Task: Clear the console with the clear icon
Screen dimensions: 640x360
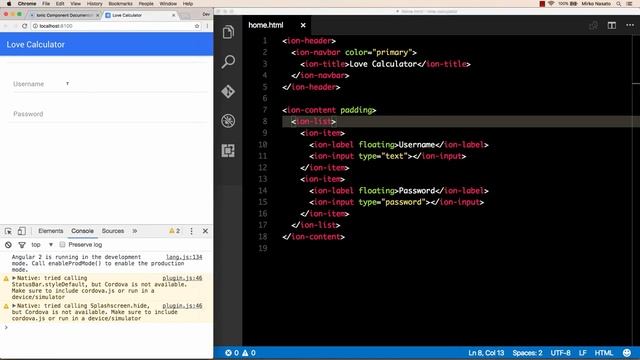Action: (x=8, y=245)
